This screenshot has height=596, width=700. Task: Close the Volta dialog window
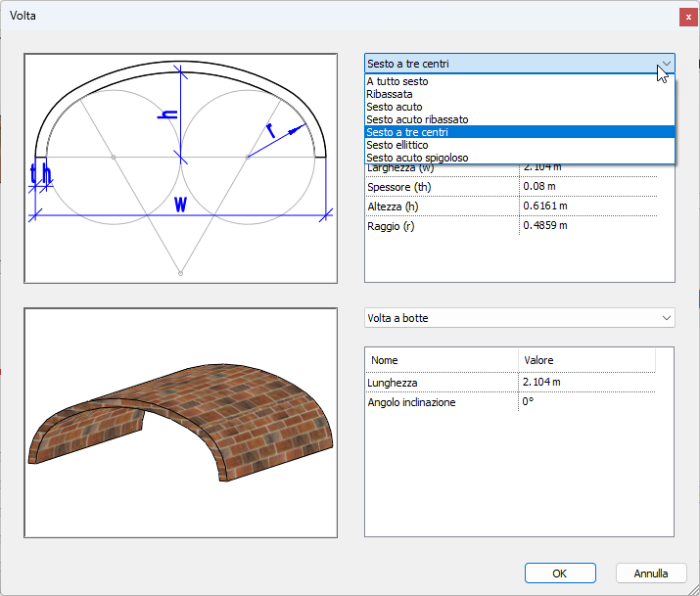(688, 18)
